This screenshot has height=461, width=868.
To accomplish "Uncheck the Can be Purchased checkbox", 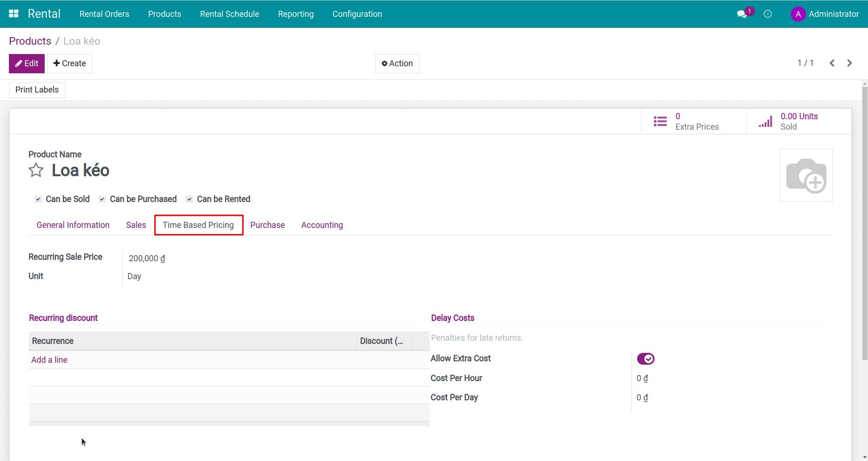I will coord(102,199).
